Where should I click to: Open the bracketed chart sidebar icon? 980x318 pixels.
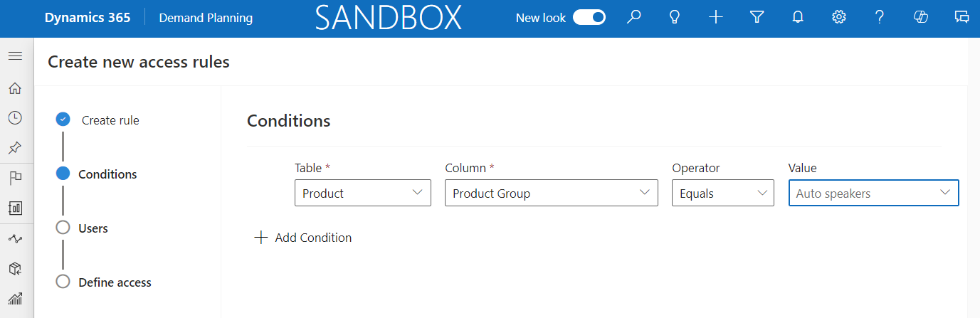coord(15,208)
